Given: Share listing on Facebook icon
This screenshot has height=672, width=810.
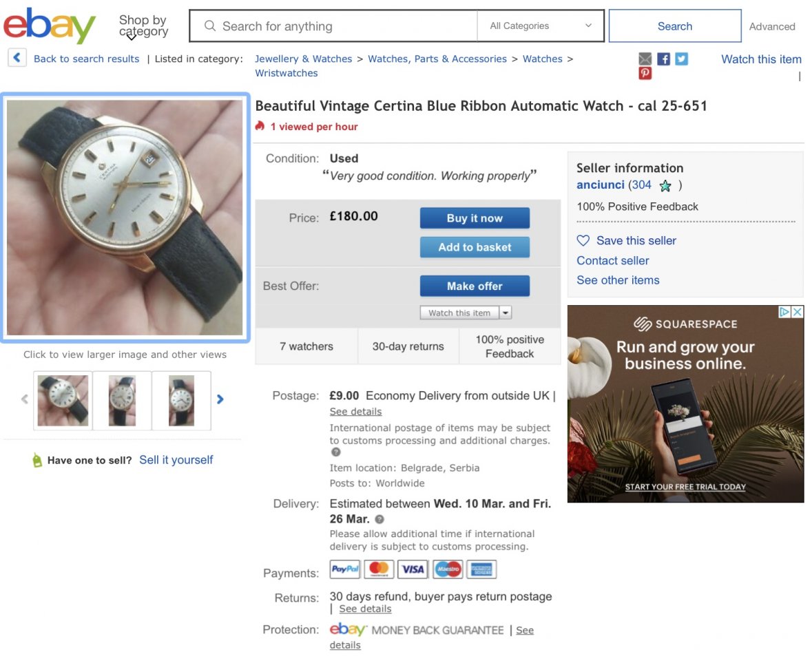Looking at the screenshot, I should point(663,59).
